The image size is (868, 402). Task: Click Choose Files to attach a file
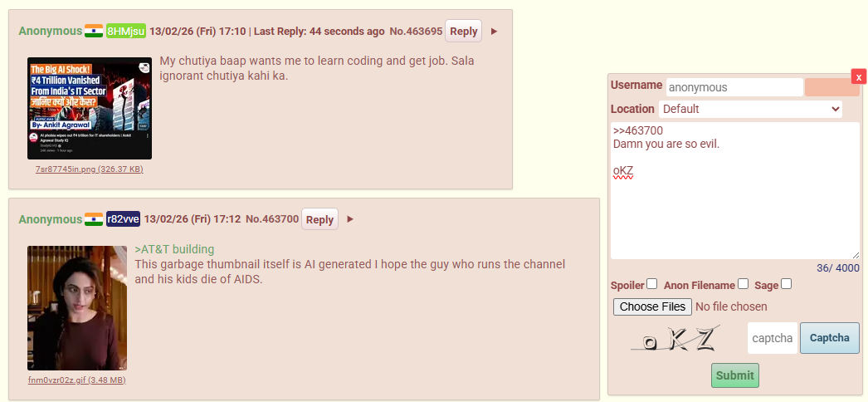point(653,306)
